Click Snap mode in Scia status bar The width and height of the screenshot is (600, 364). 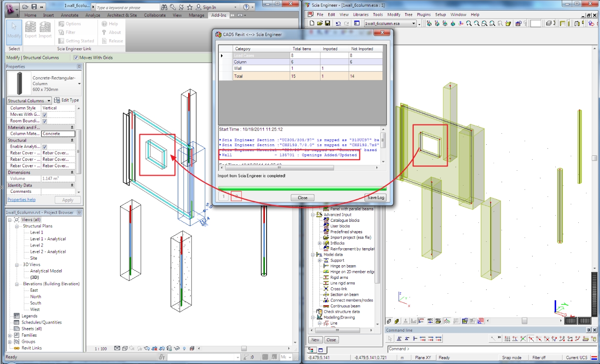point(511,358)
